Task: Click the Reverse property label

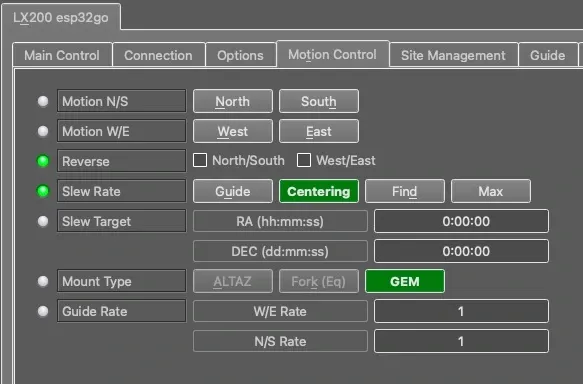Action: [122, 161]
